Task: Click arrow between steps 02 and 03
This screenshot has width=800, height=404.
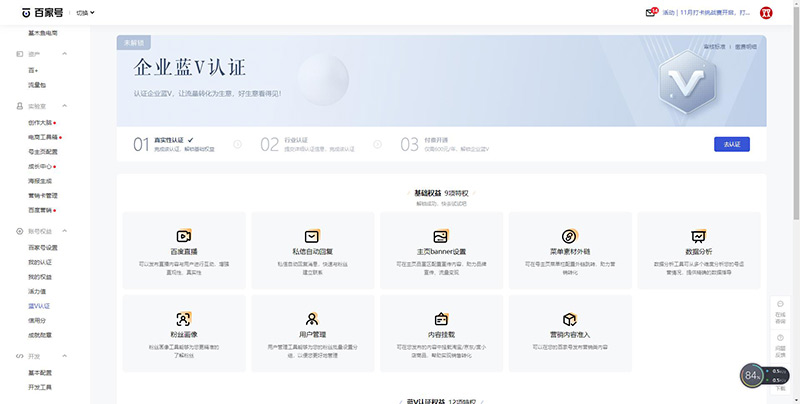Action: (x=378, y=144)
